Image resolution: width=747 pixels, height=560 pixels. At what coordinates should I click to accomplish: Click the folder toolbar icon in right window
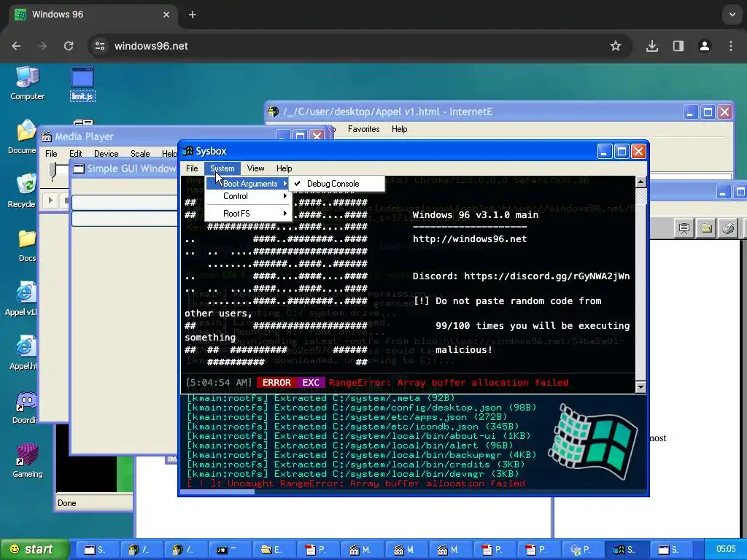coord(706,228)
